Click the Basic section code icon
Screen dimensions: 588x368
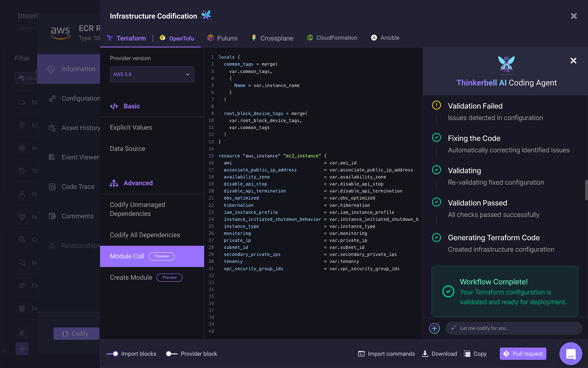point(114,106)
